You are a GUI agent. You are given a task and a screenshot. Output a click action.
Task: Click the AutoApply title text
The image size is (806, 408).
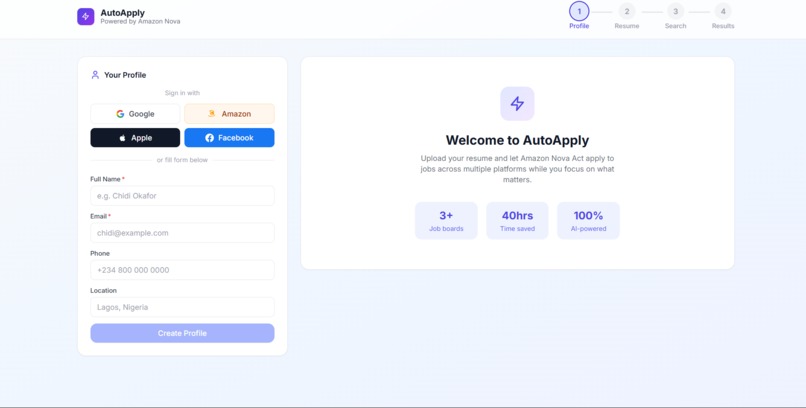click(x=122, y=13)
